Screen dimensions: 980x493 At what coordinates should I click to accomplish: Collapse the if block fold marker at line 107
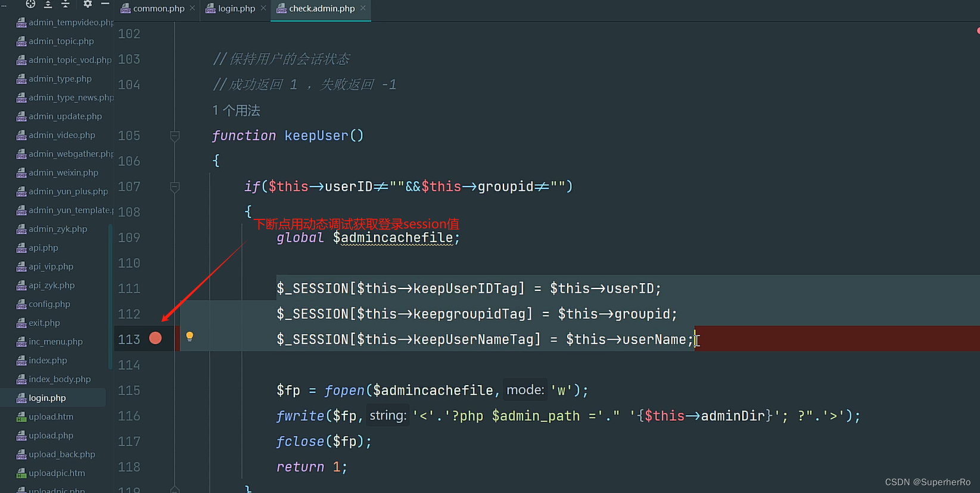[175, 187]
